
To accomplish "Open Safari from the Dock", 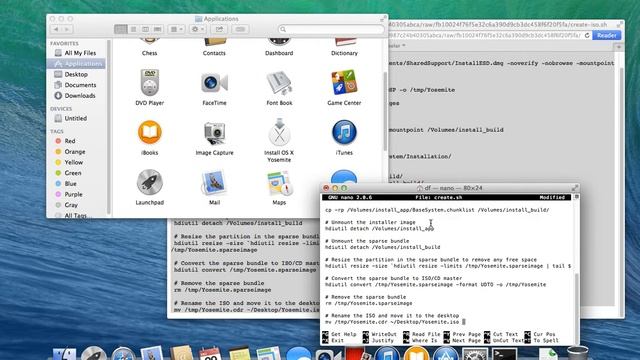I will [x=123, y=354].
